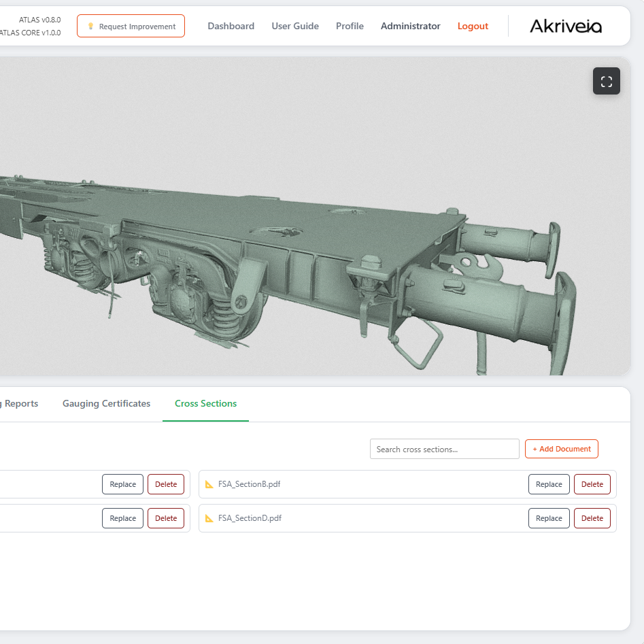
Task: Click Delete in the first left-column row
Action: 165,484
